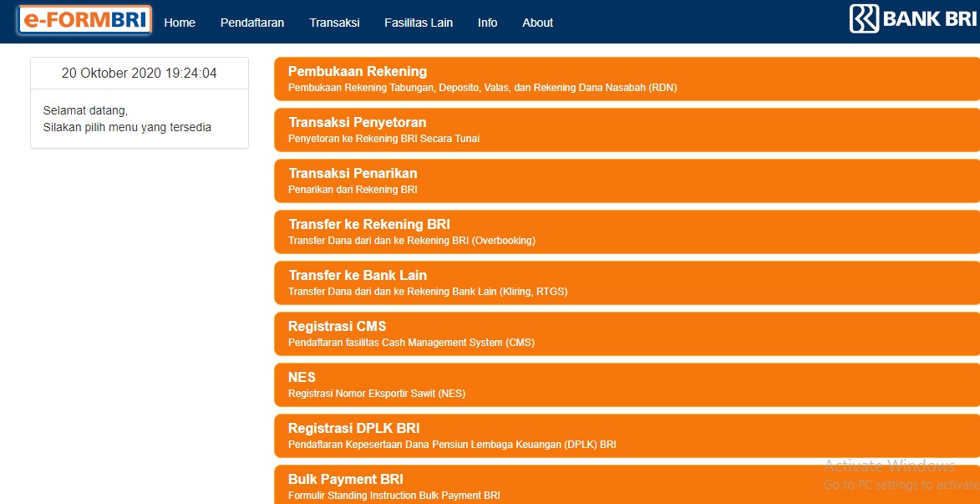Select the Pembukaan Rekening option

pyautogui.click(x=627, y=79)
